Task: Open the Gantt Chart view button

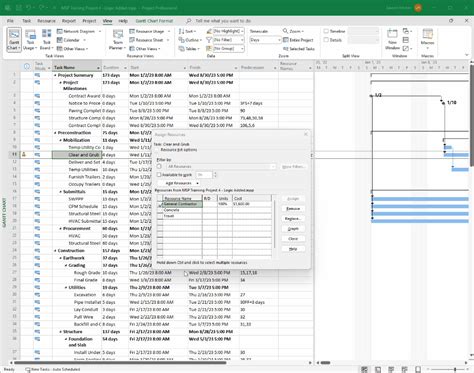Action: click(14, 40)
